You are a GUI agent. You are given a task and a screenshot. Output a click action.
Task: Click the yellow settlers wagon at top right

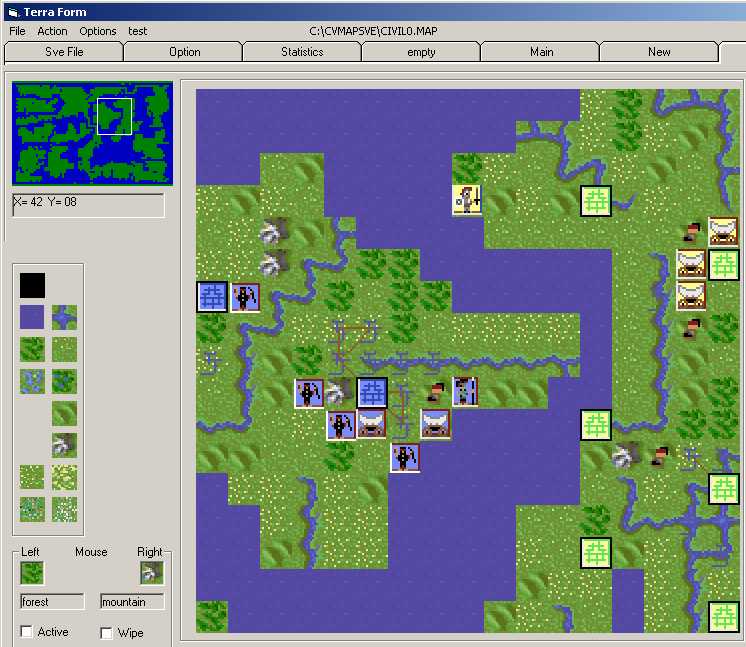(723, 232)
